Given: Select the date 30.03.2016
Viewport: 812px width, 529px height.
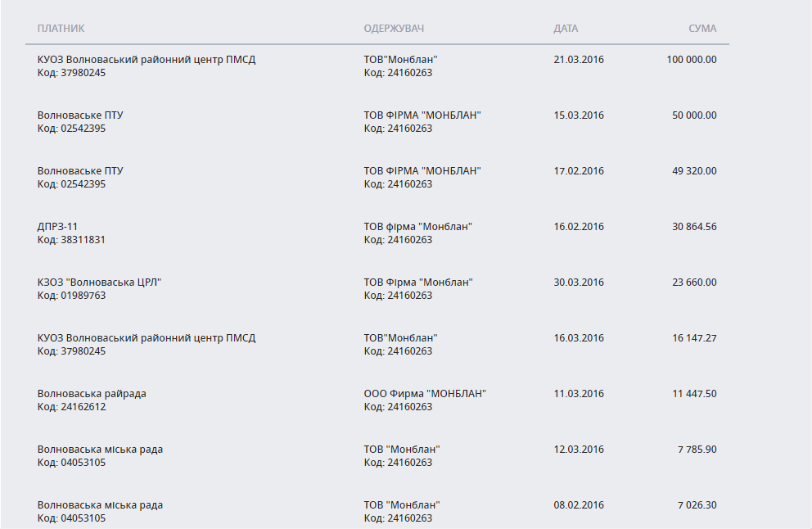Looking at the screenshot, I should click(x=579, y=283).
